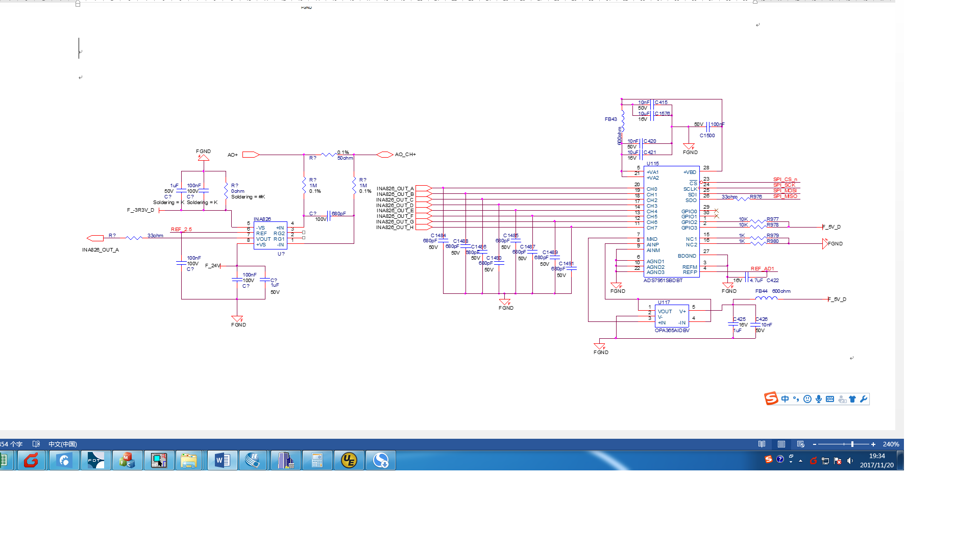Toggle Chinese/English mode in Sogou IME bar
980x551 pixels.
pyautogui.click(x=785, y=399)
